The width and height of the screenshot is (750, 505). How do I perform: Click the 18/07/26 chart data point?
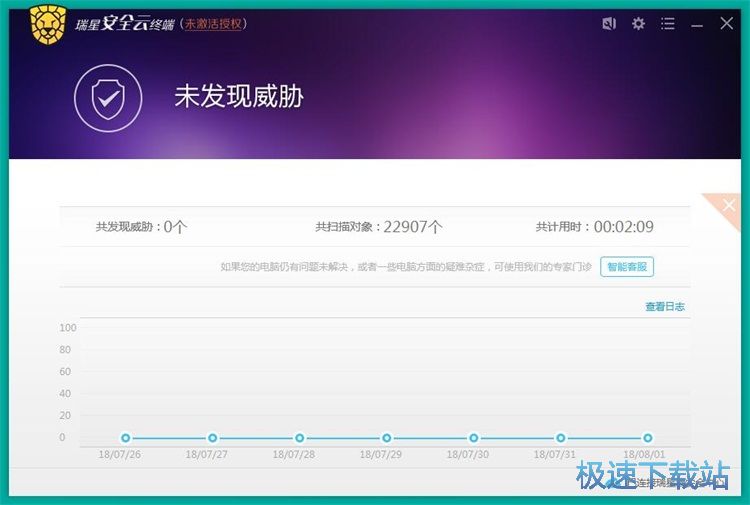coord(125,438)
